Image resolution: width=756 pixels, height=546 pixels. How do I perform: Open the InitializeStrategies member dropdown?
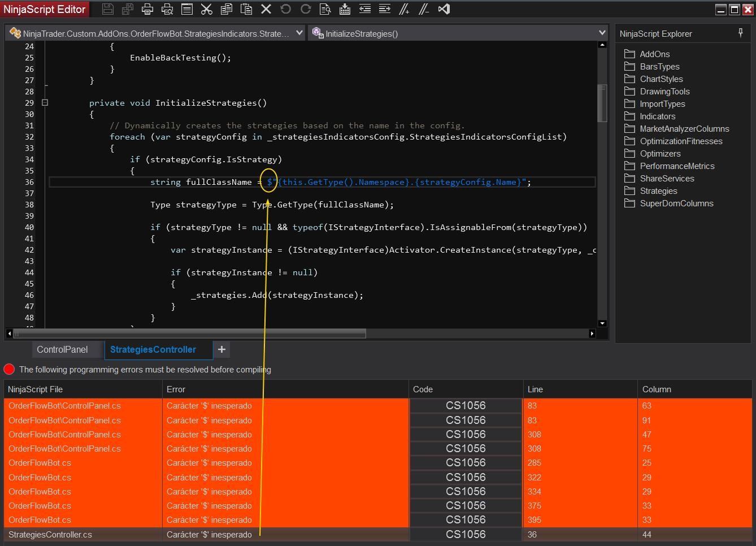coord(601,33)
